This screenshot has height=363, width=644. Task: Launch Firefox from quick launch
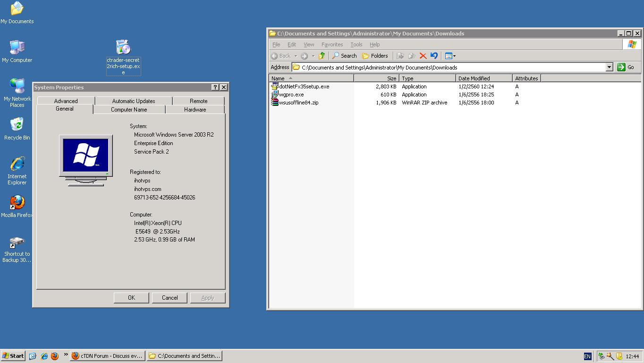[55, 356]
